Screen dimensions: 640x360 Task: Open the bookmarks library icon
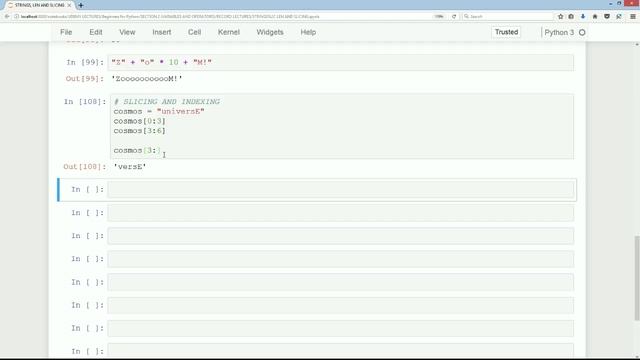[x=571, y=16]
